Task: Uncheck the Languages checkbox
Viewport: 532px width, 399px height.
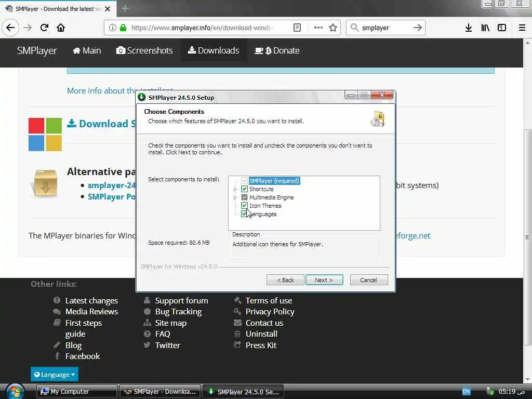Action: pos(244,214)
